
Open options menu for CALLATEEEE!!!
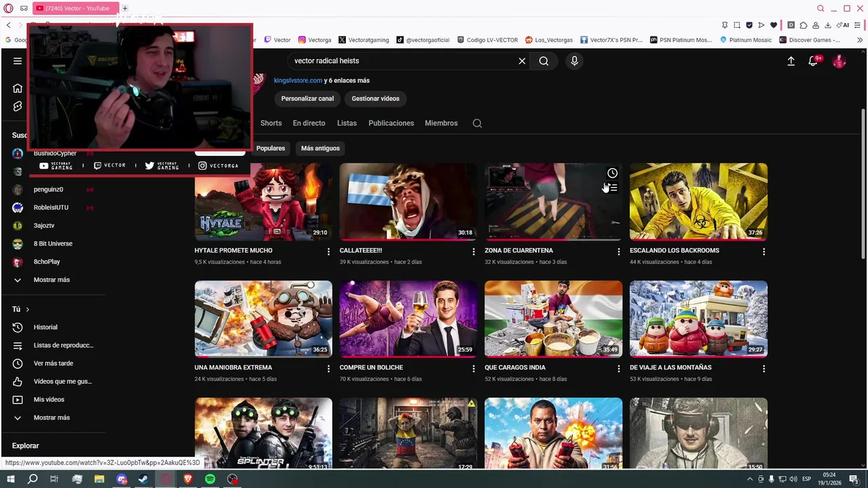[x=473, y=251]
